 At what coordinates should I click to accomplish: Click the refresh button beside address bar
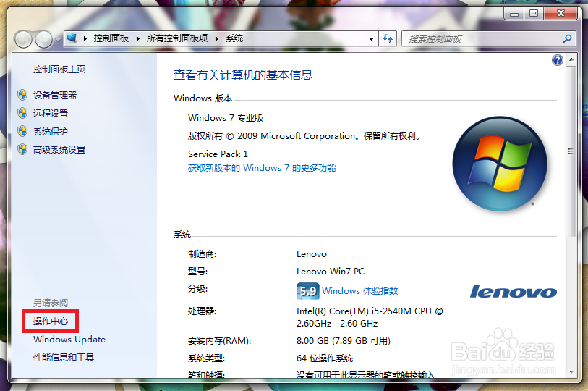tap(388, 38)
